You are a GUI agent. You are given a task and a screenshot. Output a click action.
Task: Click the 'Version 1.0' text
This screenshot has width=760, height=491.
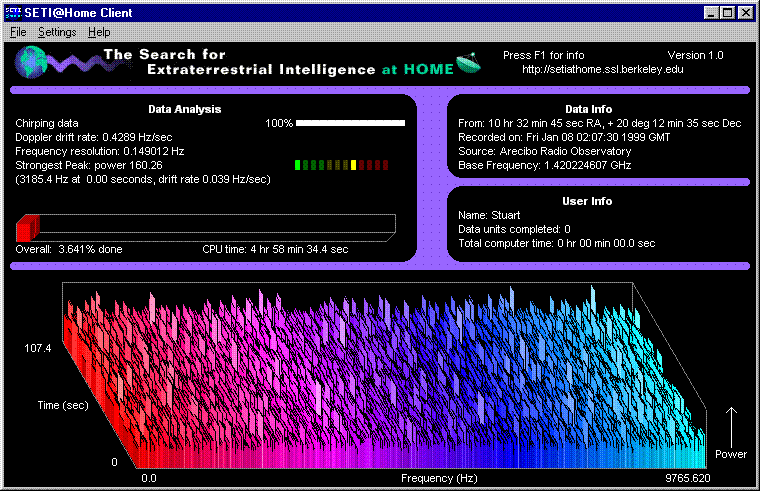pos(695,55)
